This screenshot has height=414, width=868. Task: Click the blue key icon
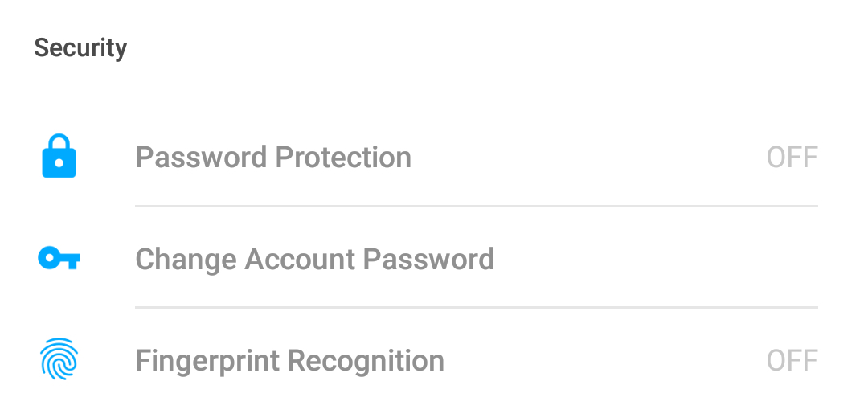(59, 258)
